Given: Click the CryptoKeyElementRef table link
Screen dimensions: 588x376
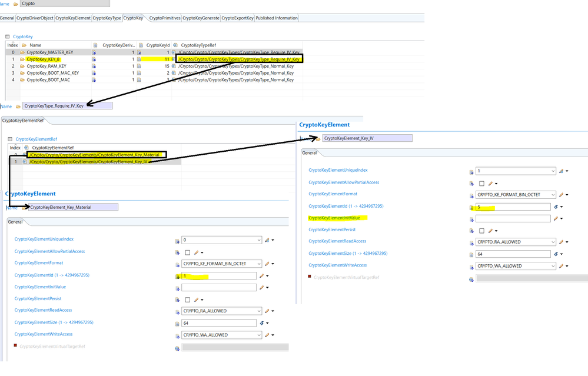Looking at the screenshot, I should (x=36, y=139).
